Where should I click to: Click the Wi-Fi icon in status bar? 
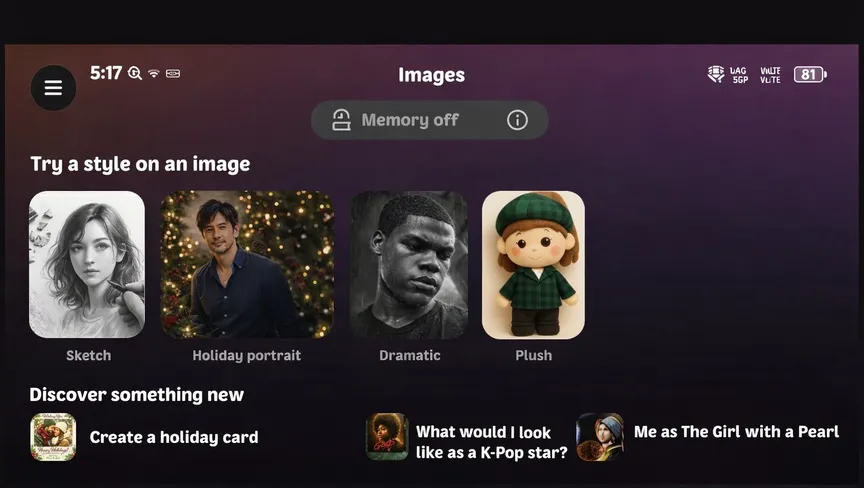coord(154,74)
